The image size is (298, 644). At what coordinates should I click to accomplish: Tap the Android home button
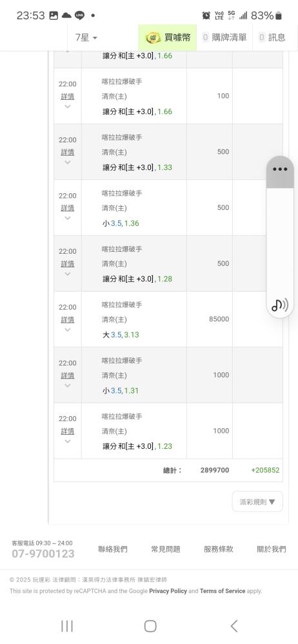click(x=150, y=626)
